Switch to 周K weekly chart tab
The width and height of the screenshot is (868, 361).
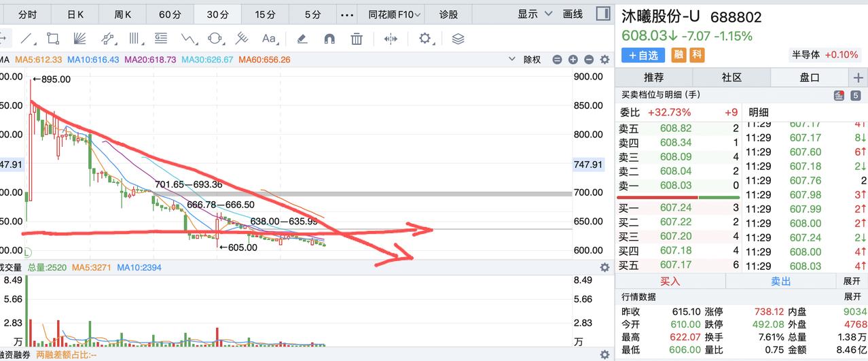coord(122,14)
